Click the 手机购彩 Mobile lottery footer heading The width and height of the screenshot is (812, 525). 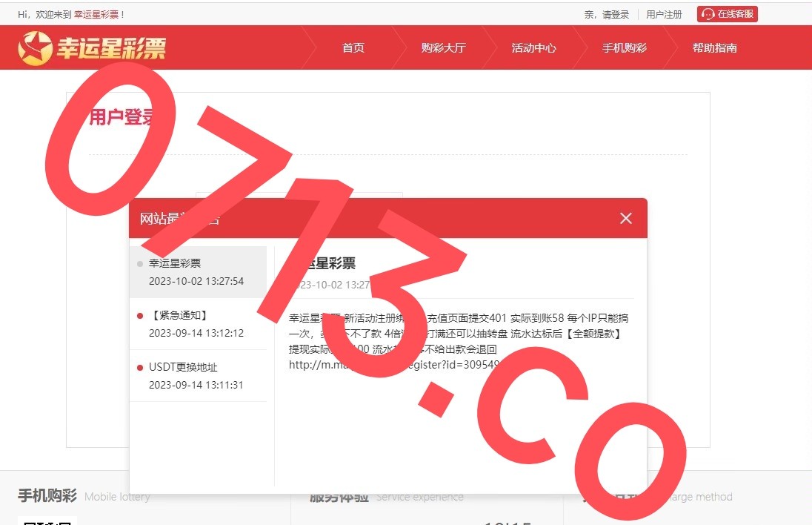[x=47, y=497]
